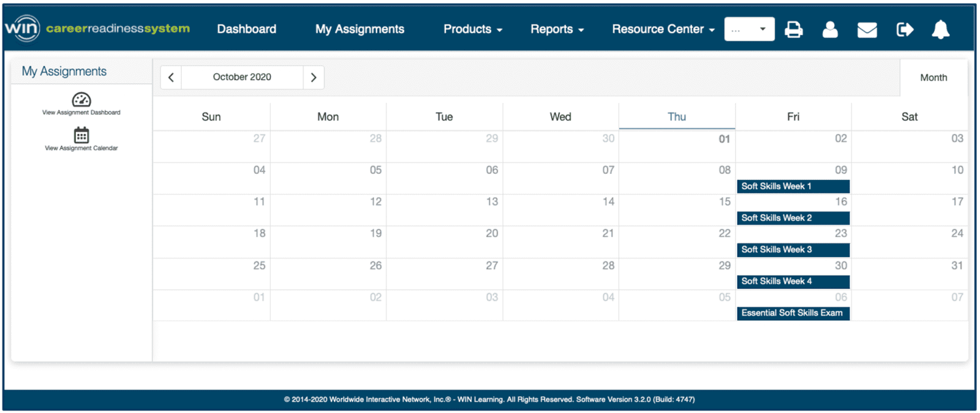Viewport: 980px width, 413px height.
Task: Open the user profile icon
Action: 830,29
